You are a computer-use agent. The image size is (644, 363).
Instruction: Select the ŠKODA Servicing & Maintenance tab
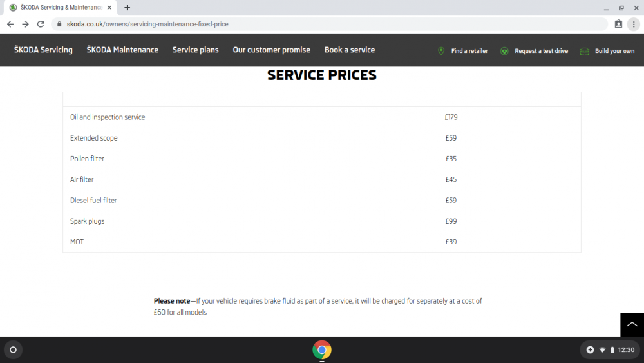(62, 7)
